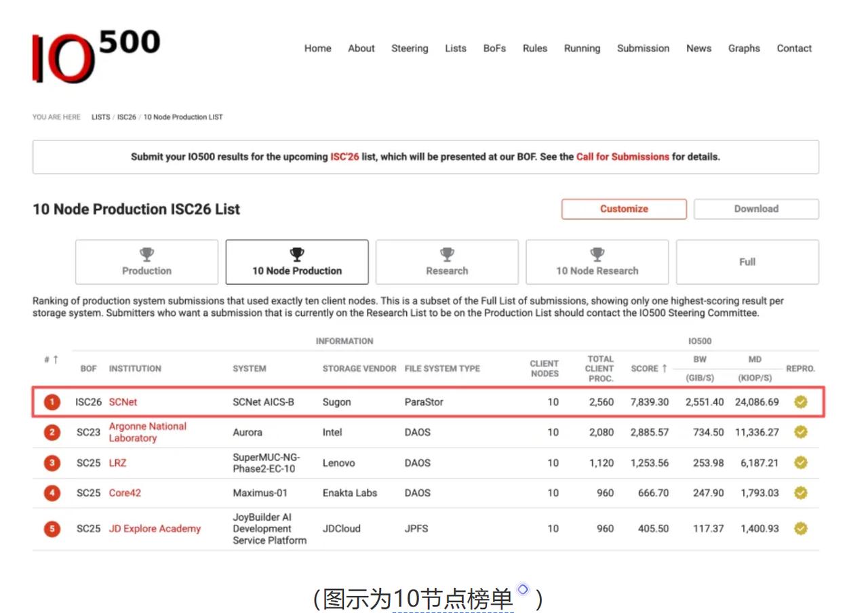Click the LISTS breadcrumb link
Screen dimensions: 868x613
pyautogui.click(x=100, y=117)
